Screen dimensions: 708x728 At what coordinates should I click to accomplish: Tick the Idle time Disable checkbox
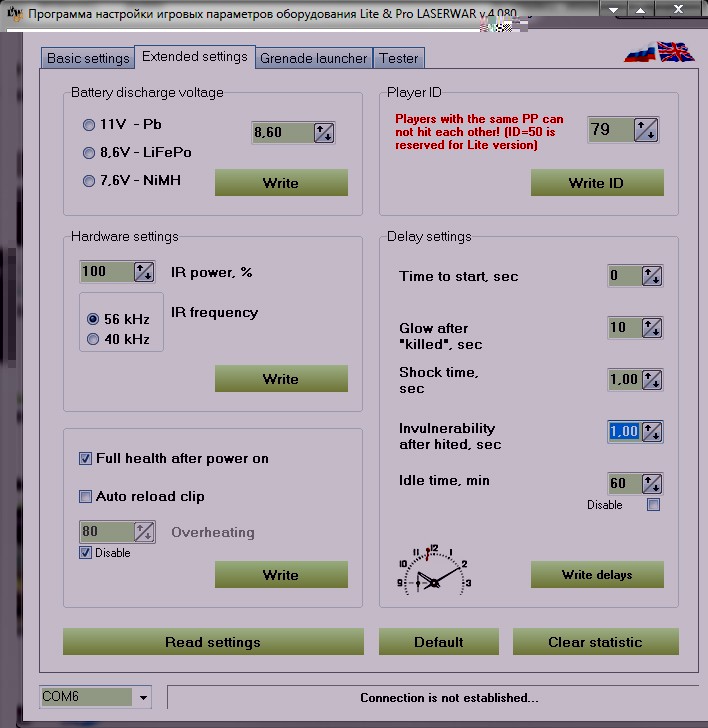pos(653,505)
